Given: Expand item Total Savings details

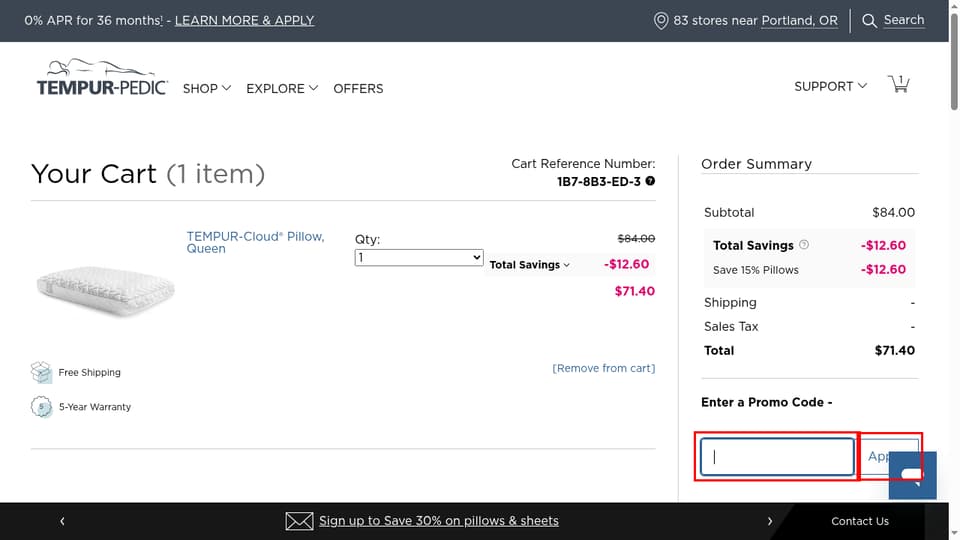Looking at the screenshot, I should tap(530, 264).
